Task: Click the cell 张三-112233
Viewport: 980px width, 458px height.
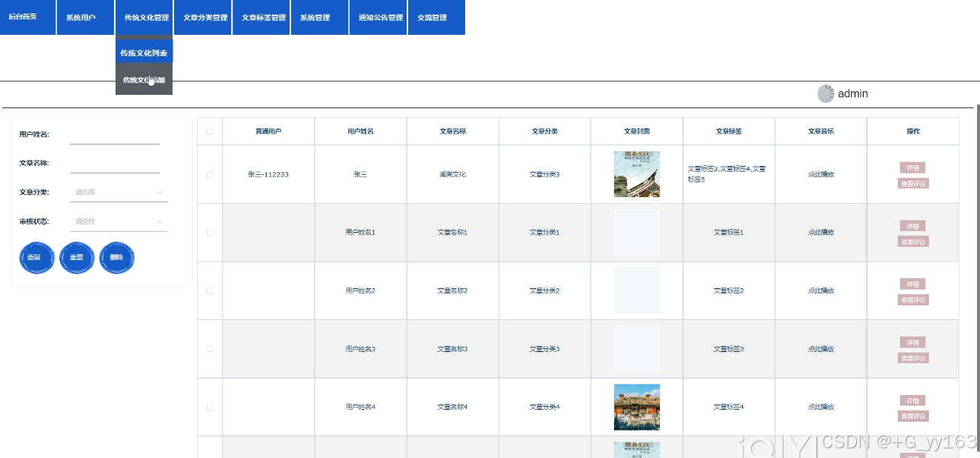Action: (268, 174)
